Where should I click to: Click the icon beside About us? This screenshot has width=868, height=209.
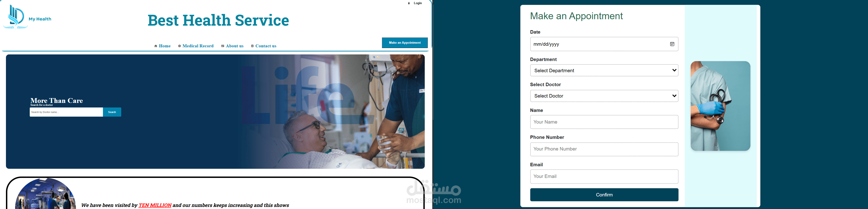223,46
